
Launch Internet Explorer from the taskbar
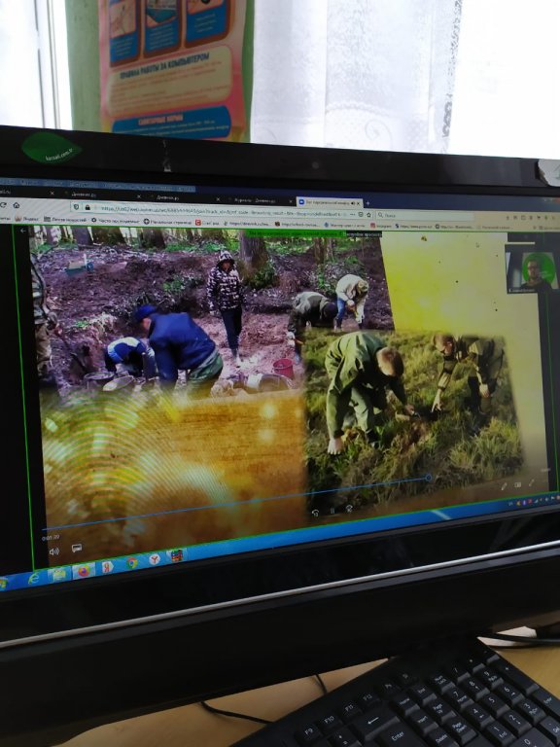point(34,579)
